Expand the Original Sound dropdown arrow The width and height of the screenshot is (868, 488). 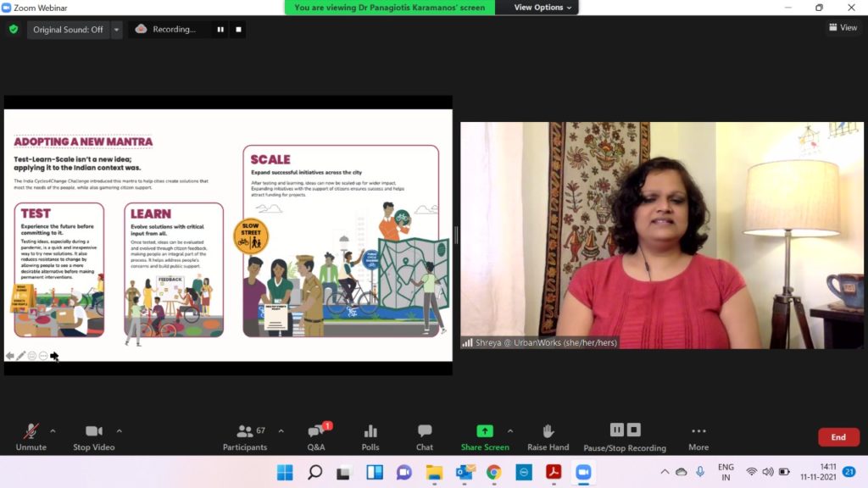pos(117,30)
